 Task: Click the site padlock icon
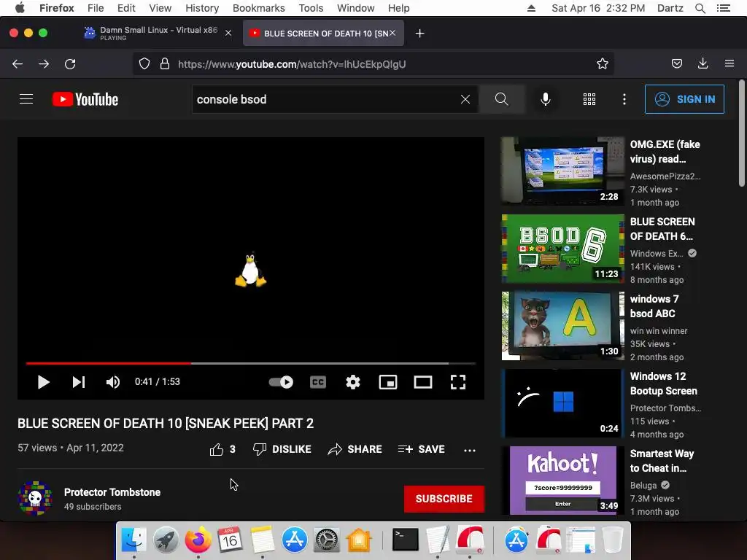(165, 64)
